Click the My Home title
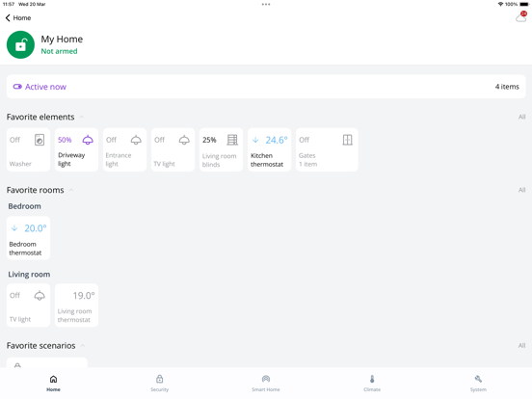 click(x=62, y=40)
